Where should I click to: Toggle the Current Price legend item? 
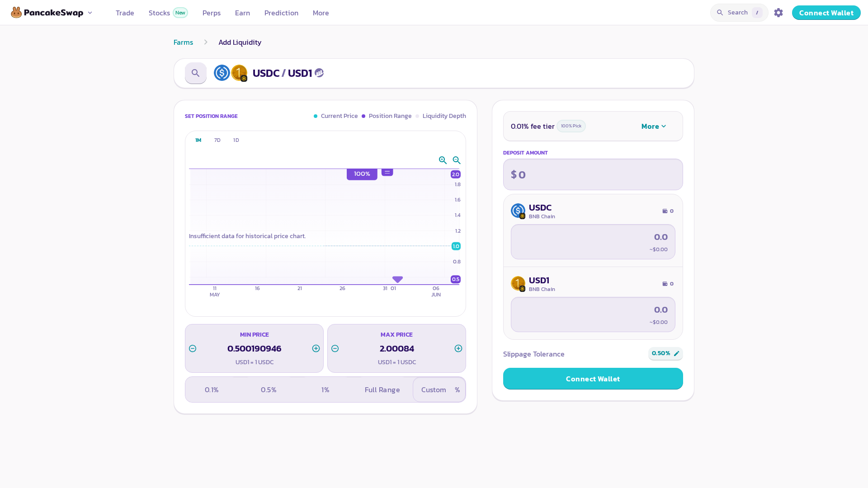point(336,116)
